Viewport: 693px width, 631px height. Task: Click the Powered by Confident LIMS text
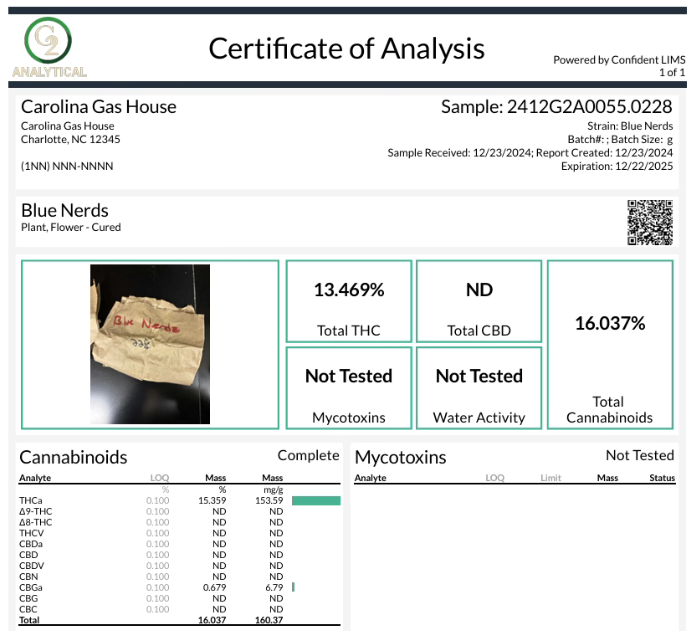619,60
